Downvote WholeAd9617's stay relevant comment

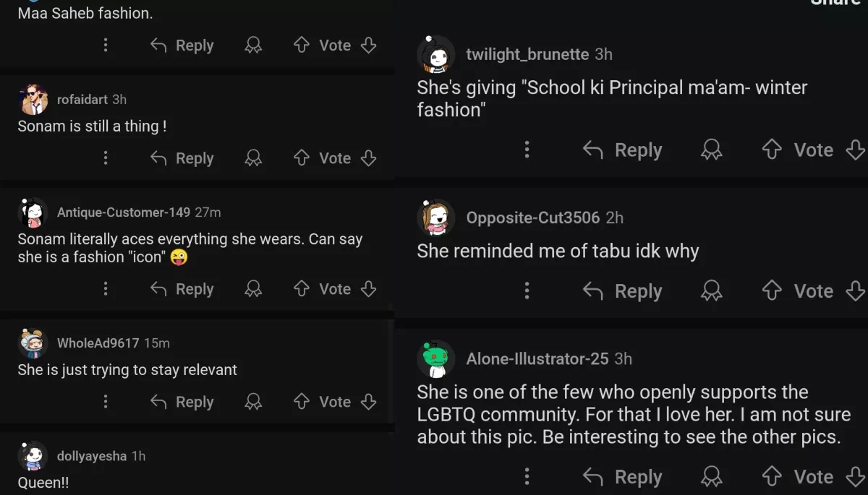(369, 402)
